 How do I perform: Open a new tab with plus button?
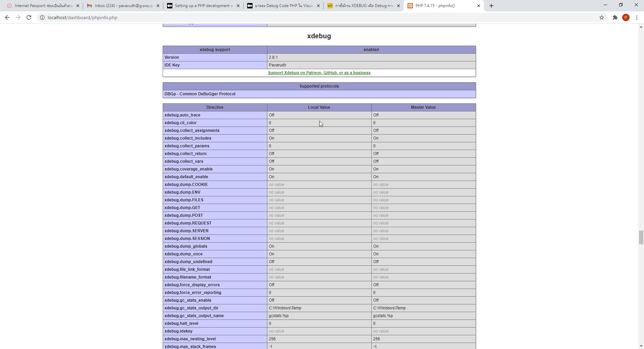click(491, 6)
